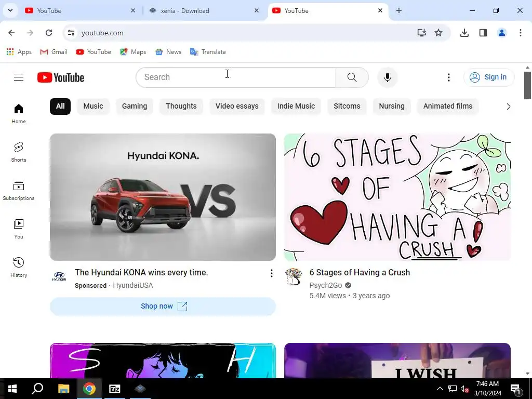532x399 pixels.
Task: Open the I WISH video thumbnail
Action: (x=397, y=361)
